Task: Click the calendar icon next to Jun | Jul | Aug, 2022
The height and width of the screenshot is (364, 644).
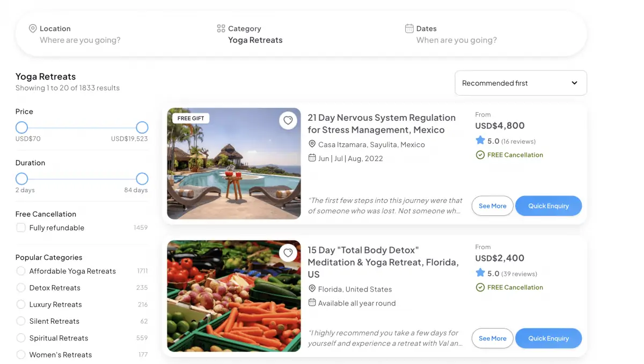Action: click(312, 158)
